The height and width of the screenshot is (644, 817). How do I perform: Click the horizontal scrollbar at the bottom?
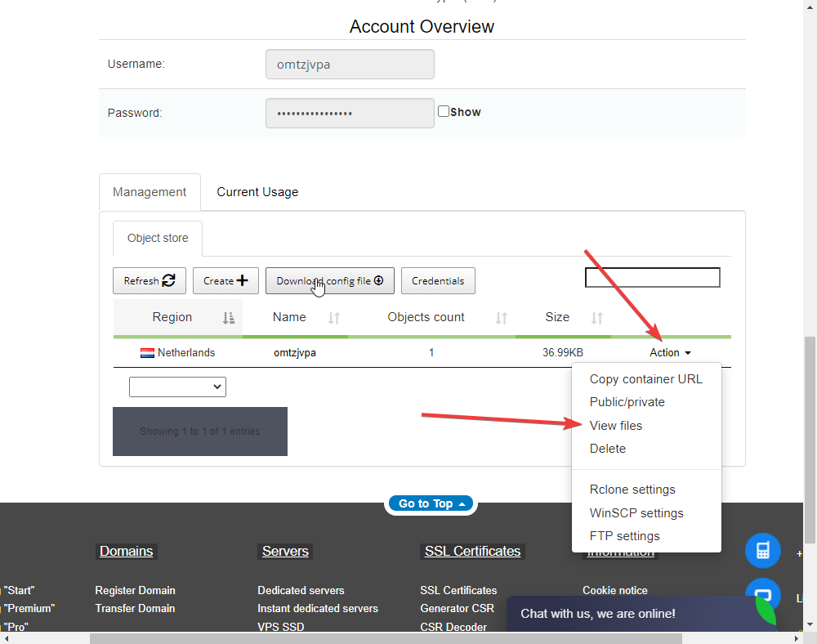click(408, 637)
